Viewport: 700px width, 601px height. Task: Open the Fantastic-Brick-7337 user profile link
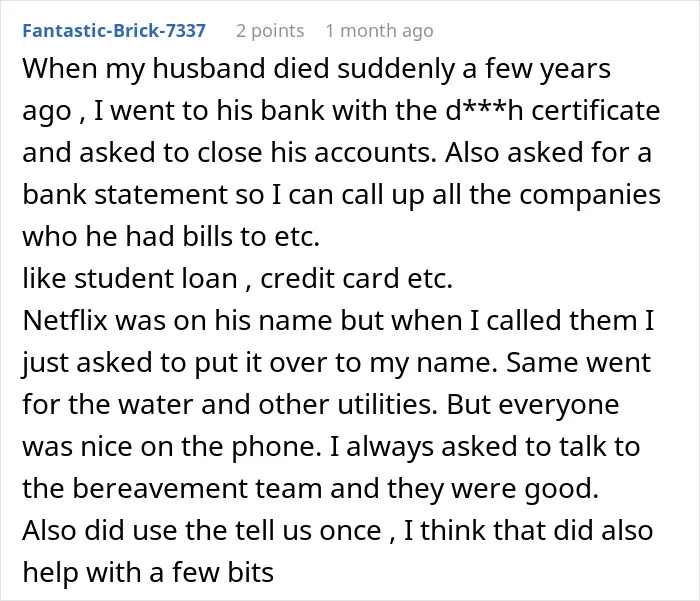(114, 31)
